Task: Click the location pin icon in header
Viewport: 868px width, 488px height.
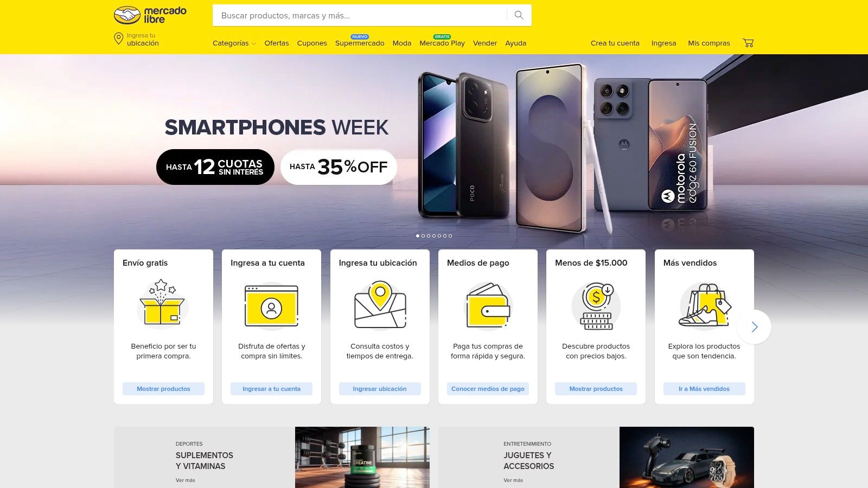Action: (118, 38)
